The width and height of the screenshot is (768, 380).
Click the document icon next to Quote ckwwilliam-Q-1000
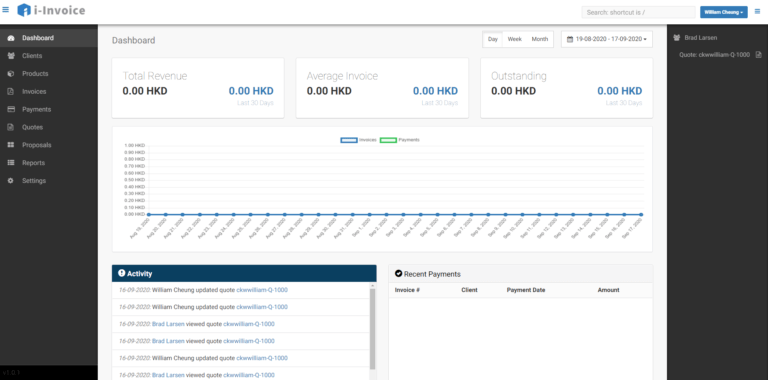[x=758, y=55]
